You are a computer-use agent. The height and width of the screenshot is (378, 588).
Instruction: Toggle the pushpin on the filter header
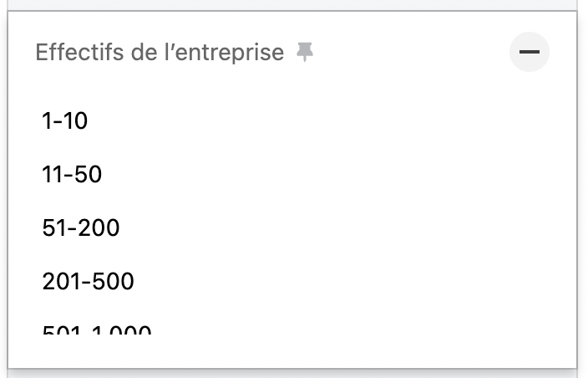[x=305, y=52]
